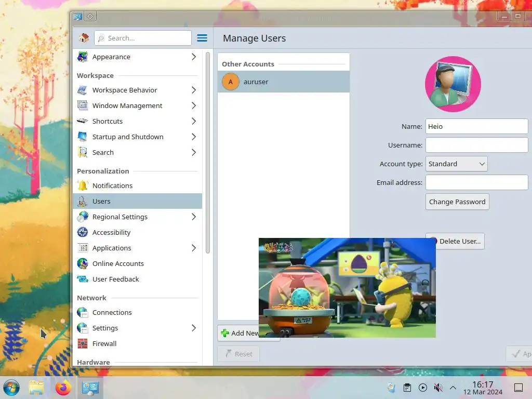Image resolution: width=532 pixels, height=399 pixels.
Task: Show hidden system tray icons arrow
Action: (x=453, y=388)
